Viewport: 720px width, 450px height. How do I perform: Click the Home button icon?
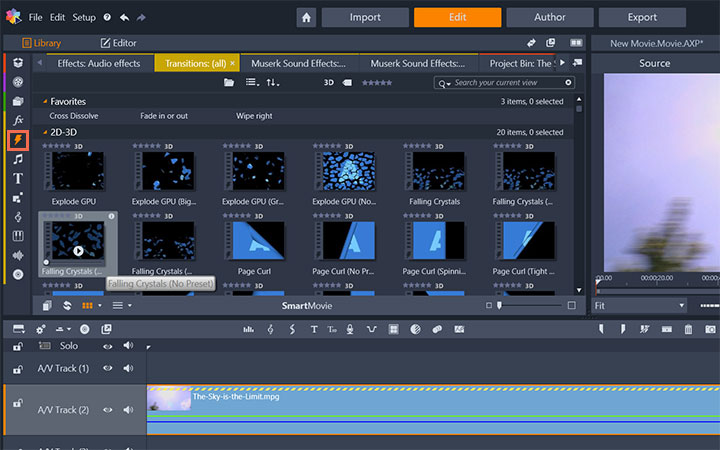click(x=307, y=17)
